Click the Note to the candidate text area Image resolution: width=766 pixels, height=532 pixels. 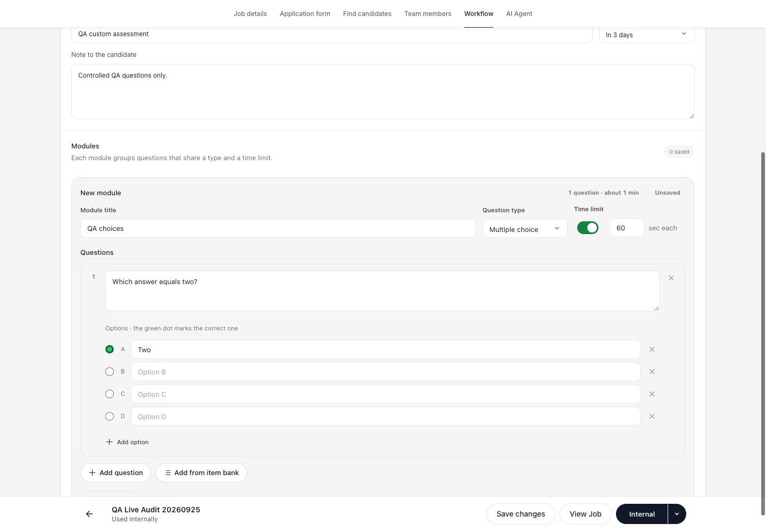pos(383,92)
